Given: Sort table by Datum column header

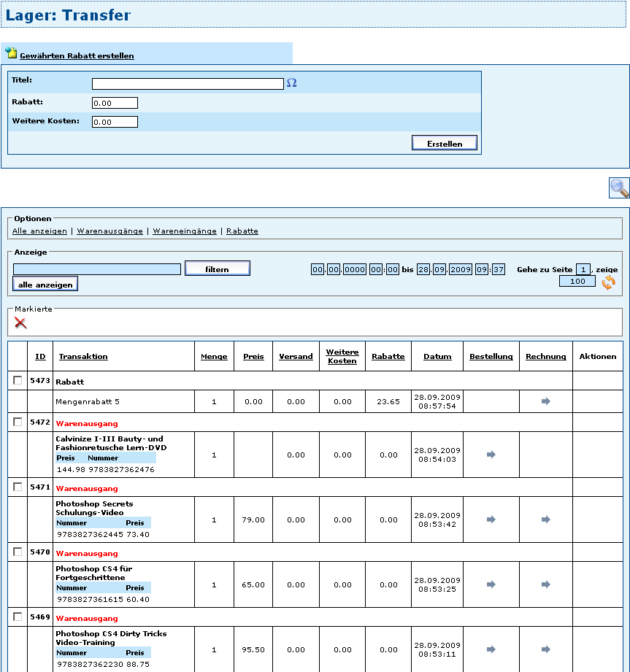Looking at the screenshot, I should (x=437, y=357).
